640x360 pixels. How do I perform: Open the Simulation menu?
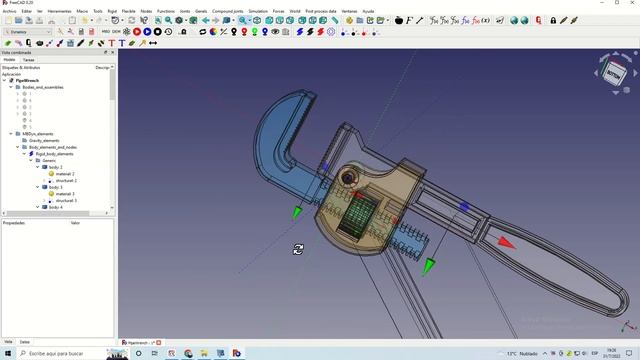pyautogui.click(x=258, y=11)
